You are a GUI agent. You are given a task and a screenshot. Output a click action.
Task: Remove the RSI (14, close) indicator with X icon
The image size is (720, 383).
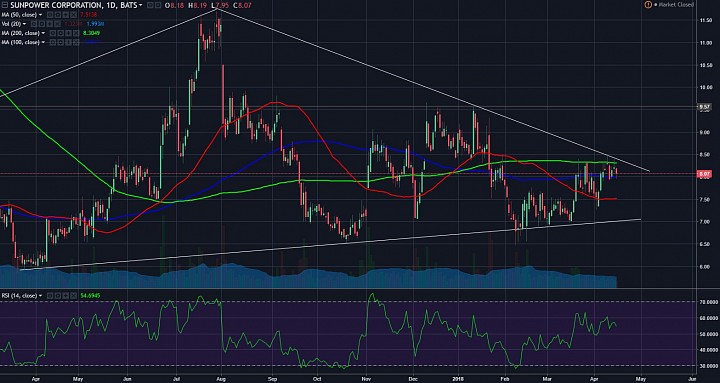(x=73, y=295)
